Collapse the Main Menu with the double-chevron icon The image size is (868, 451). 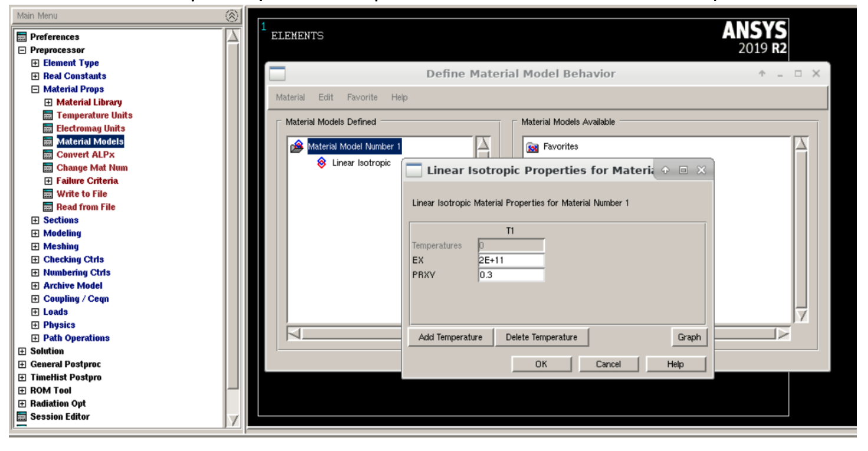click(232, 16)
